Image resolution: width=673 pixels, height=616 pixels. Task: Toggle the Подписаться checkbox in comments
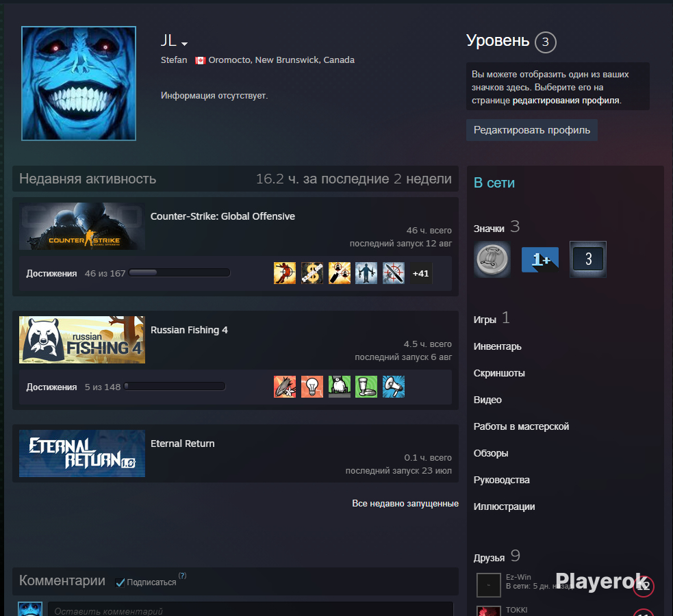point(120,582)
